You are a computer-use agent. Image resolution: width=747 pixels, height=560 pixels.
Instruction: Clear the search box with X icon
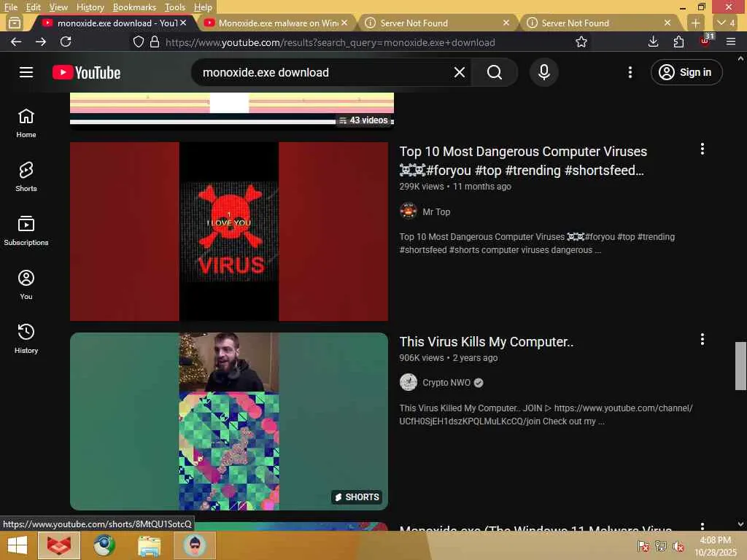pyautogui.click(x=460, y=72)
